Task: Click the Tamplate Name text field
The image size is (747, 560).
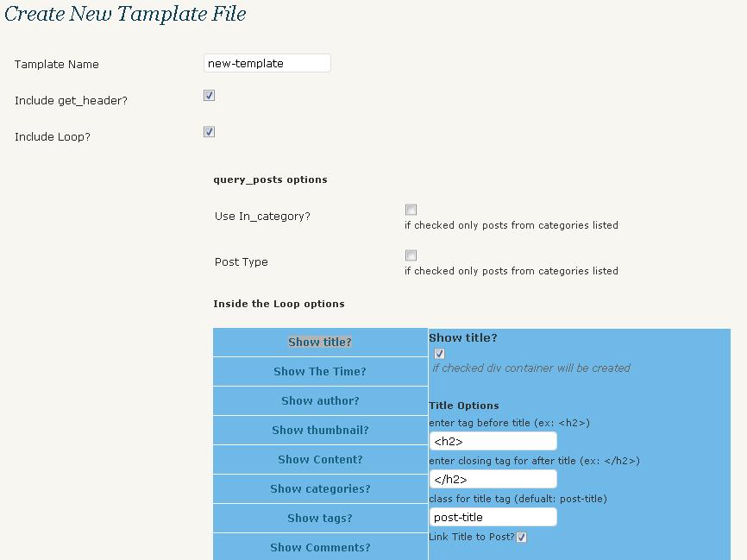Action: point(267,63)
